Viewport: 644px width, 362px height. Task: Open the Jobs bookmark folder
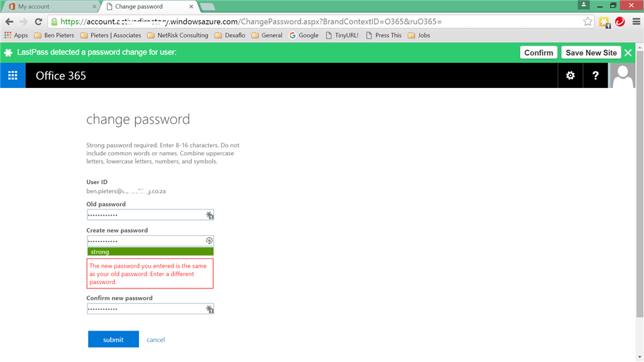point(419,35)
